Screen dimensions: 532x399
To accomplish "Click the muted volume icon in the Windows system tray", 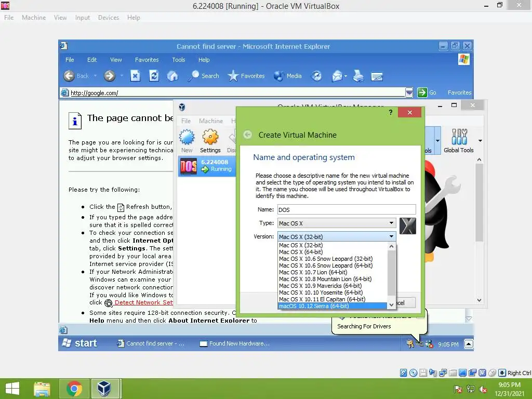I will [483, 390].
